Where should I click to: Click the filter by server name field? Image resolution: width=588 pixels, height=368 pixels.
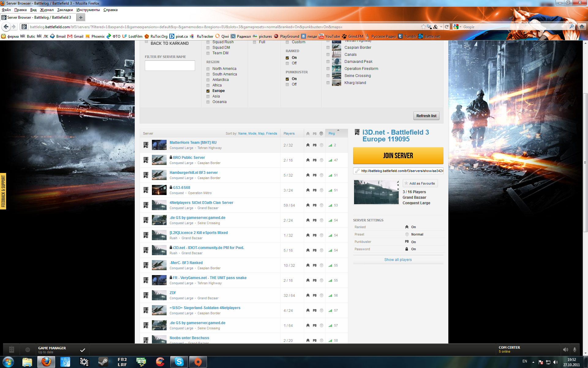(x=170, y=66)
